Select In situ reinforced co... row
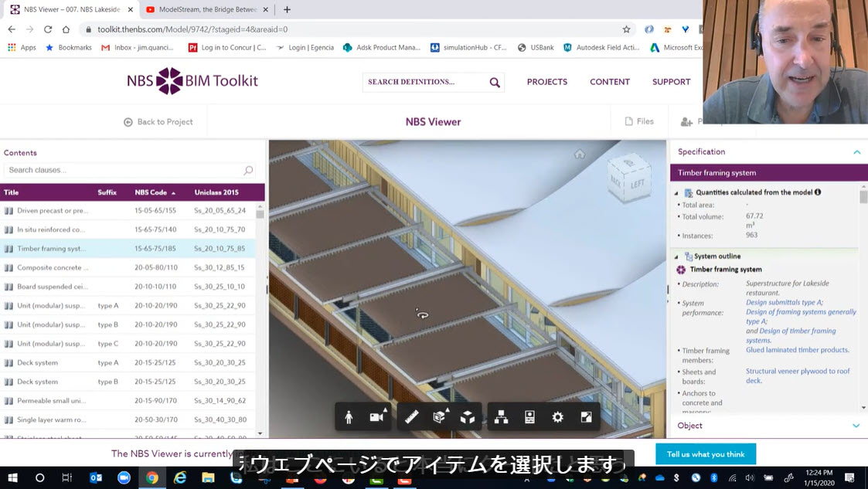 pos(128,229)
